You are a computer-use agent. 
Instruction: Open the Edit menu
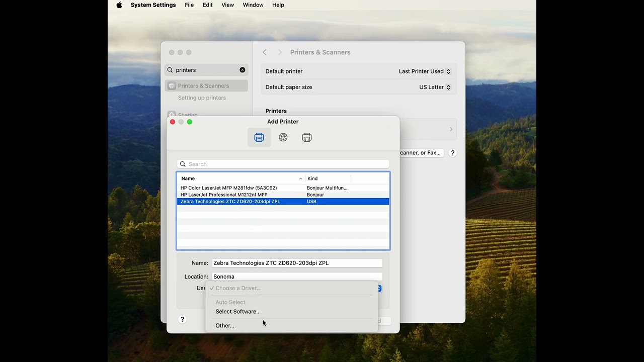coord(207,5)
